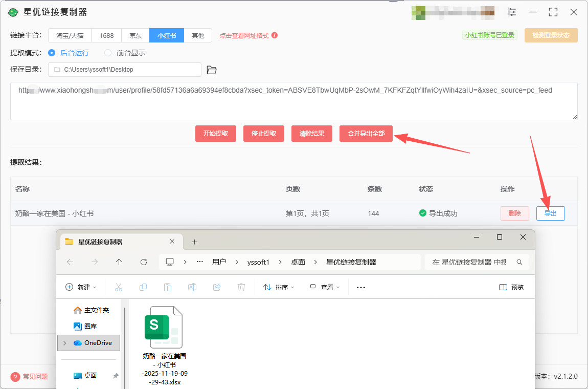Click the 导出成功 status cell
Viewport: 588px width, 389px height.
[438, 213]
